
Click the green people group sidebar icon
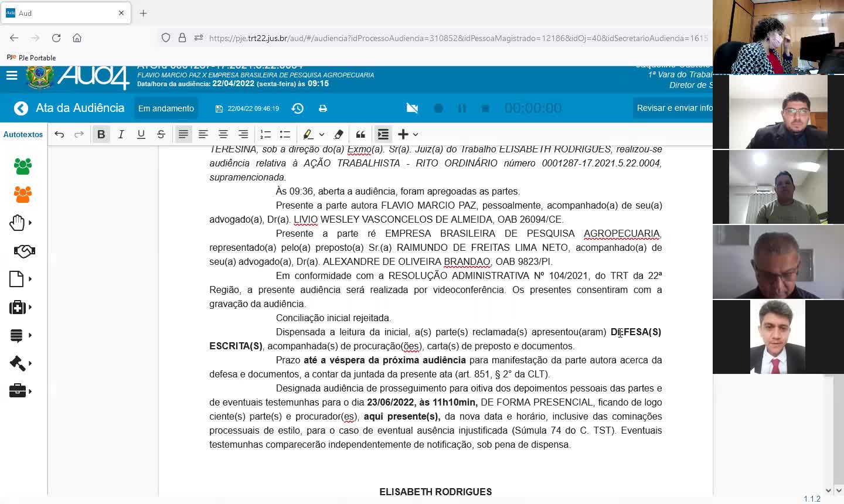(x=23, y=166)
